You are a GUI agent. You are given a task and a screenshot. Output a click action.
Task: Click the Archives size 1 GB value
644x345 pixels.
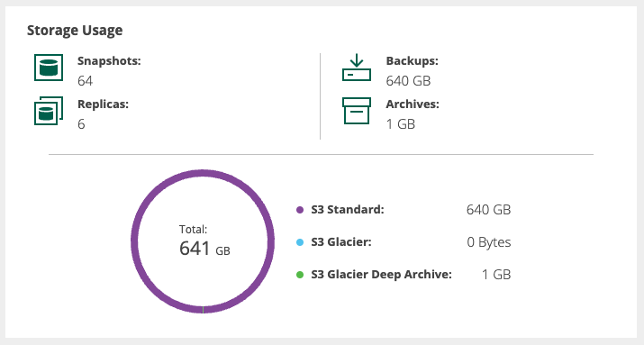401,124
